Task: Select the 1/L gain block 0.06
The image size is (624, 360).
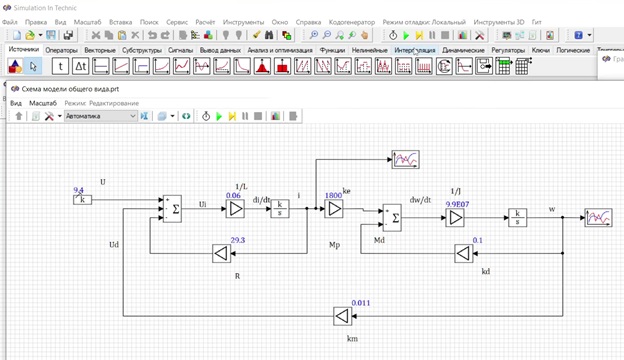Action: click(235, 208)
